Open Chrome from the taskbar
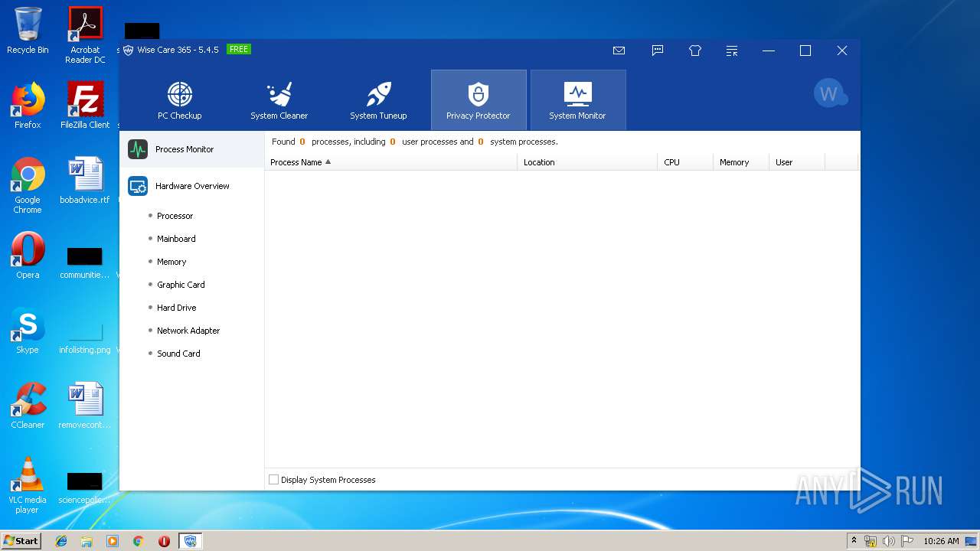The width and height of the screenshot is (980, 551). (139, 540)
